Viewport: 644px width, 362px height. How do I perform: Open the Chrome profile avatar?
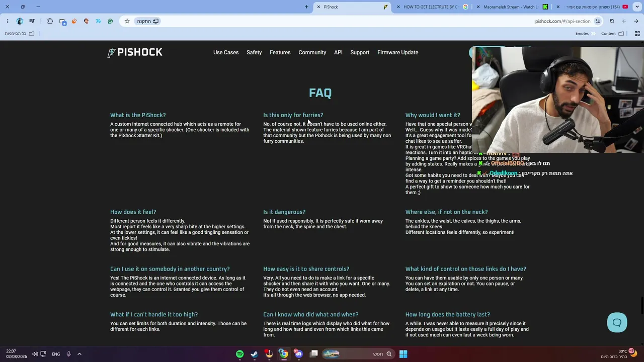[20, 21]
